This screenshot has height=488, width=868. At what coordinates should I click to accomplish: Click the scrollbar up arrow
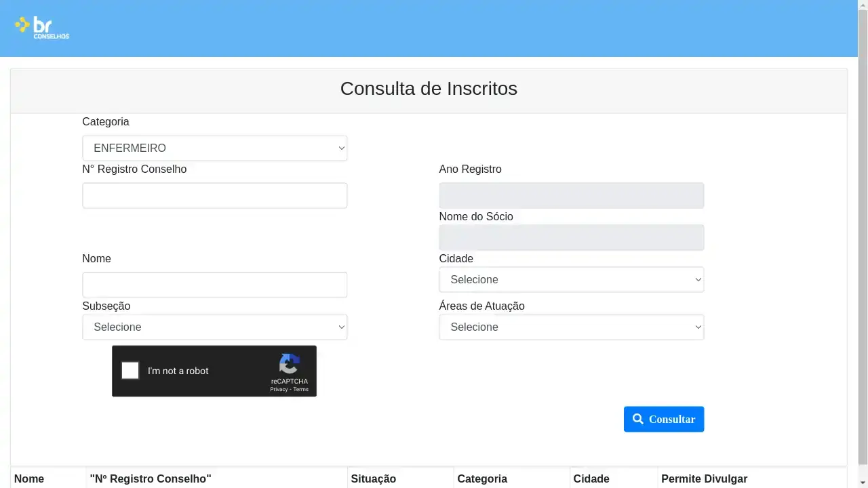coord(863,5)
